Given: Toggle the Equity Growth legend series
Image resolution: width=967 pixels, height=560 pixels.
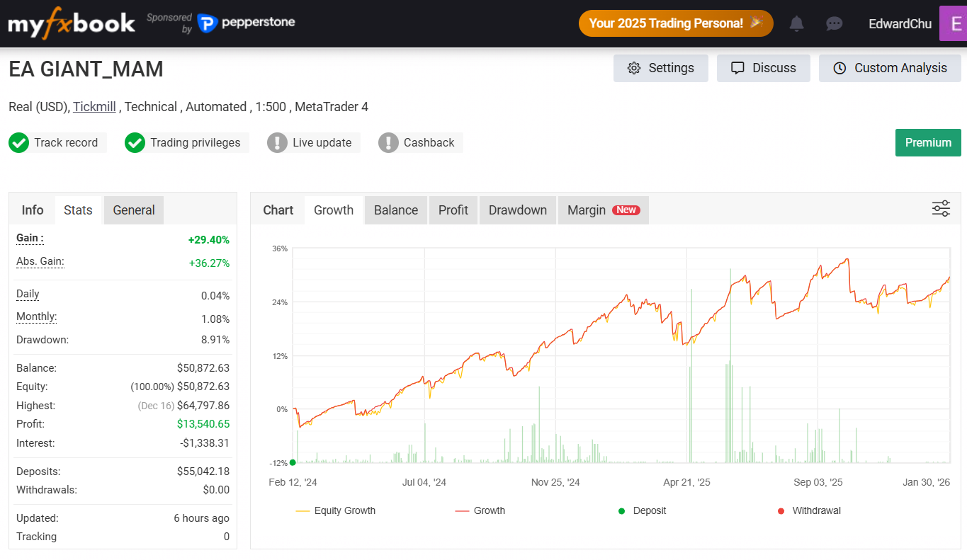Looking at the screenshot, I should tap(335, 510).
